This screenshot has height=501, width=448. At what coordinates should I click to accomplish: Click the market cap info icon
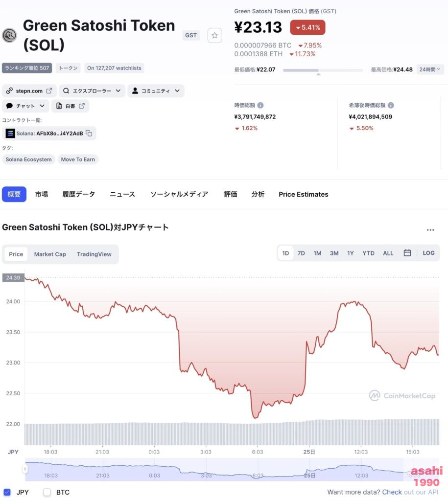click(x=260, y=105)
